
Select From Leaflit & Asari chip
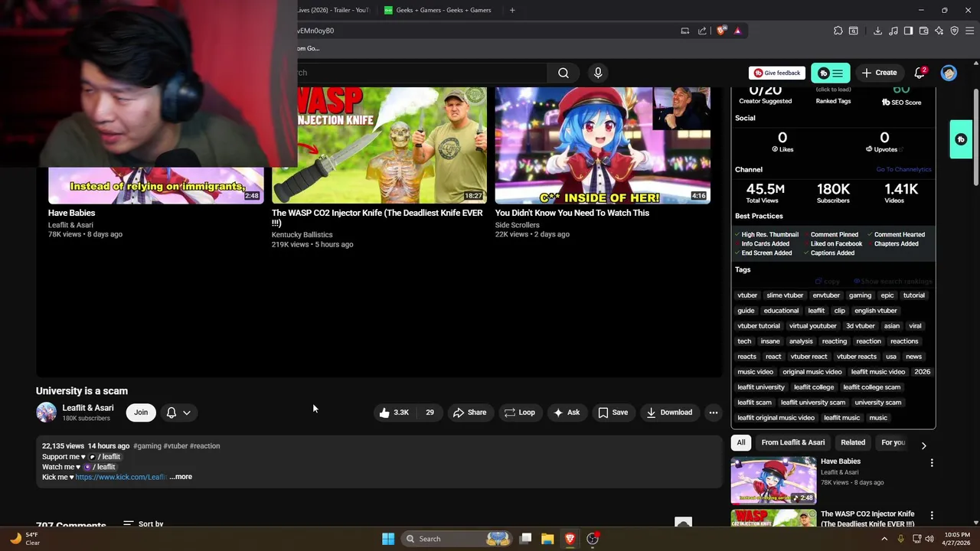point(792,442)
